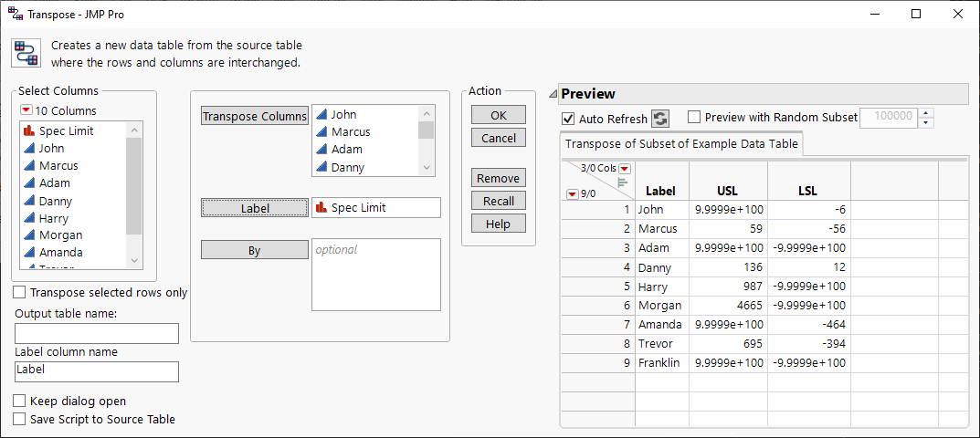Check Transpose selected rows only

pyautogui.click(x=20, y=293)
